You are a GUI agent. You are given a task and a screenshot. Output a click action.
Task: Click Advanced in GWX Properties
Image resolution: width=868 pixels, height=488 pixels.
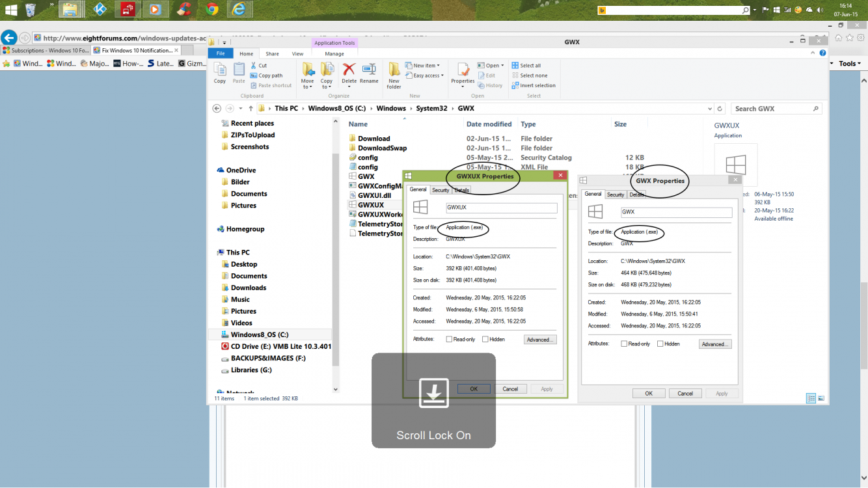click(x=715, y=344)
